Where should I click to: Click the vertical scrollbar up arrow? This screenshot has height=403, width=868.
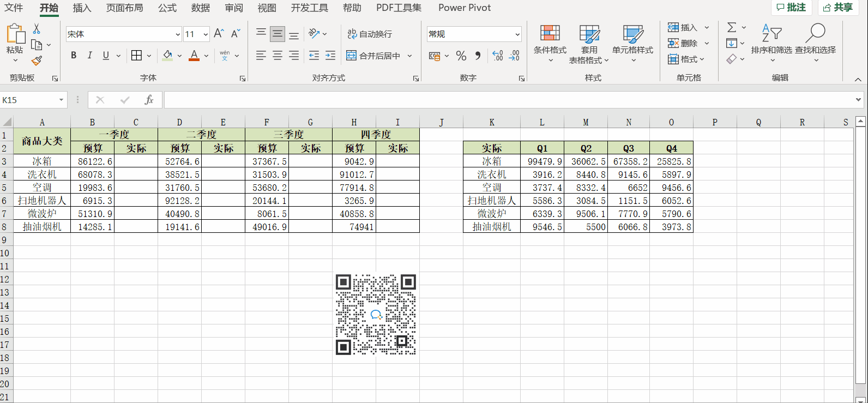[861, 121]
